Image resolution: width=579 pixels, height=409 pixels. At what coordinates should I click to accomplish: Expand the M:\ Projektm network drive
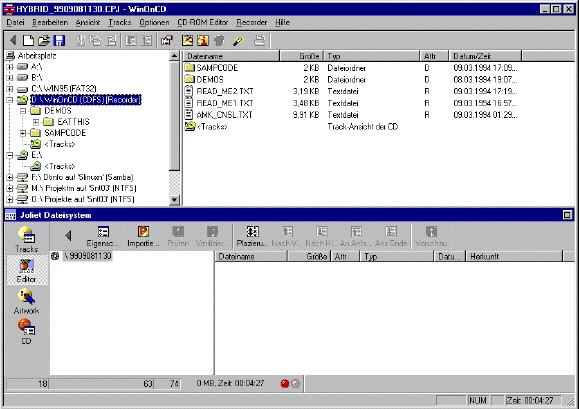10,188
